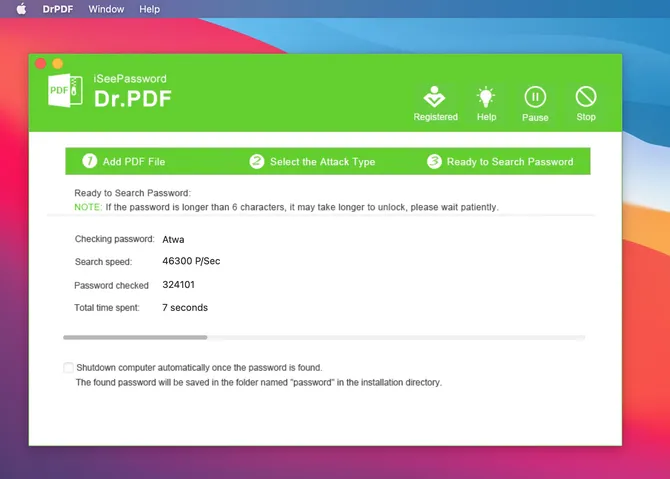Image resolution: width=670 pixels, height=479 pixels.
Task: Go to Select the Attack Type step
Action: [x=323, y=162]
